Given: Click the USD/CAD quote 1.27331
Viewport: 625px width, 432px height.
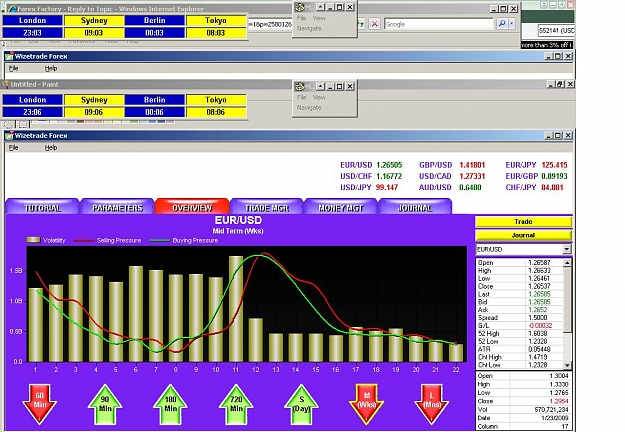Looking at the screenshot, I should 472,176.
